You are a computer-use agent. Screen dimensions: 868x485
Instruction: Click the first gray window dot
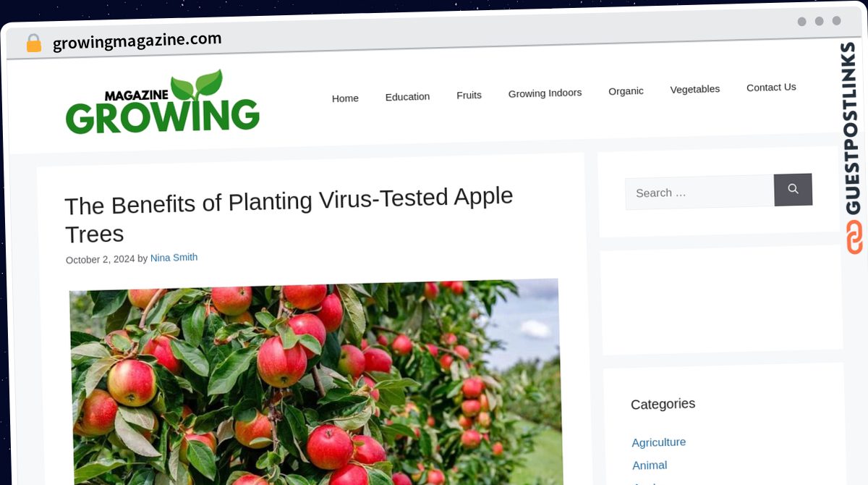[801, 22]
